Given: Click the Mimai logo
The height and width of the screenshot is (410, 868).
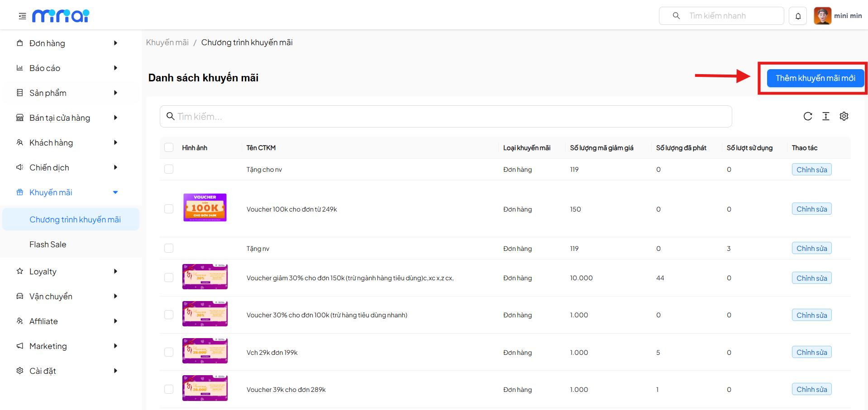Looking at the screenshot, I should (61, 16).
